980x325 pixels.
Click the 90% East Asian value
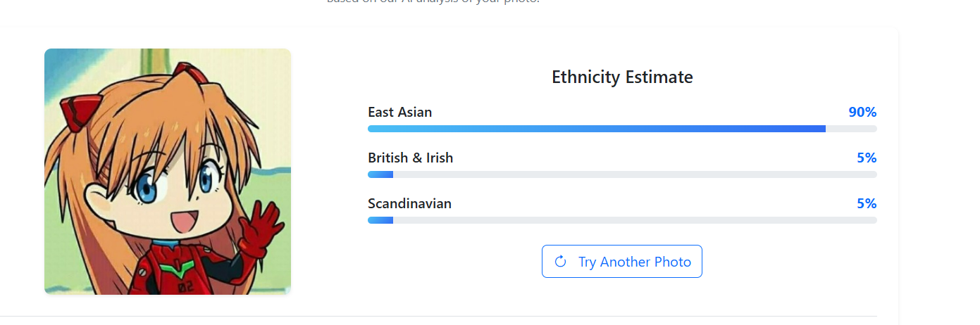coord(862,113)
